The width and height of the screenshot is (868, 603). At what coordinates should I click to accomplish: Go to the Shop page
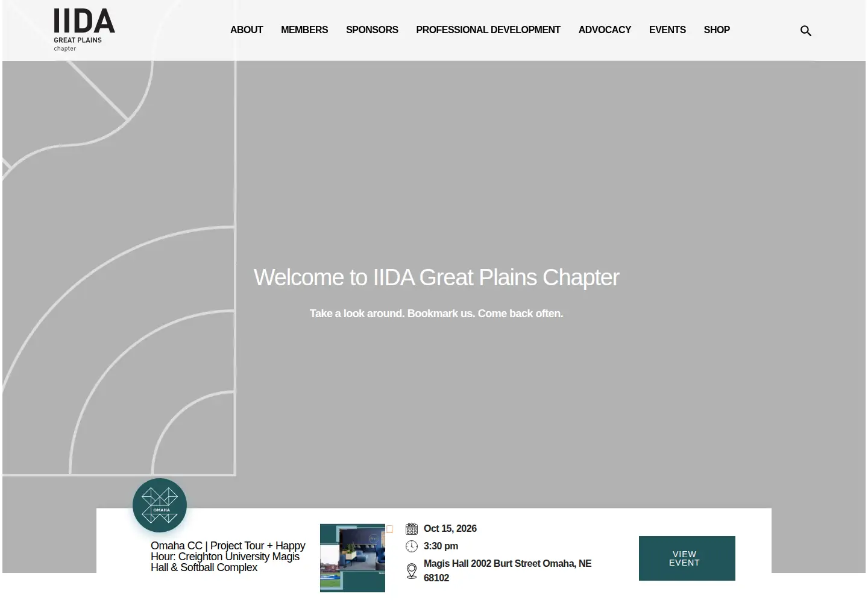[x=717, y=30]
